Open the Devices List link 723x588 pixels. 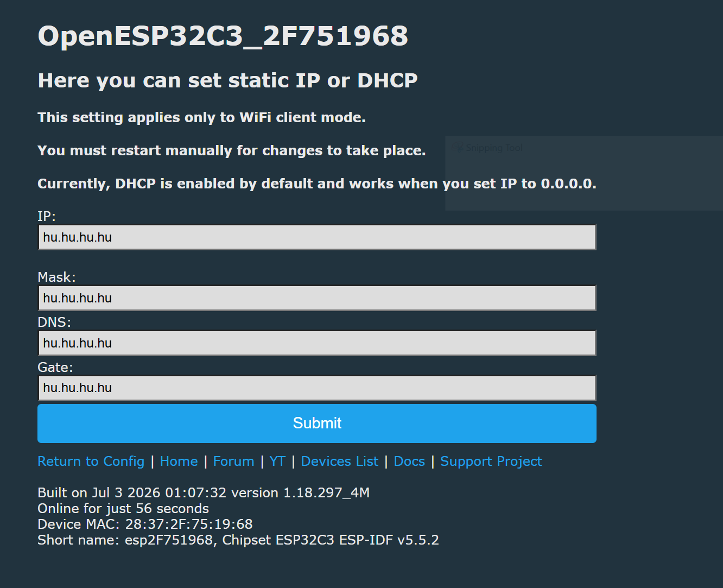340,461
